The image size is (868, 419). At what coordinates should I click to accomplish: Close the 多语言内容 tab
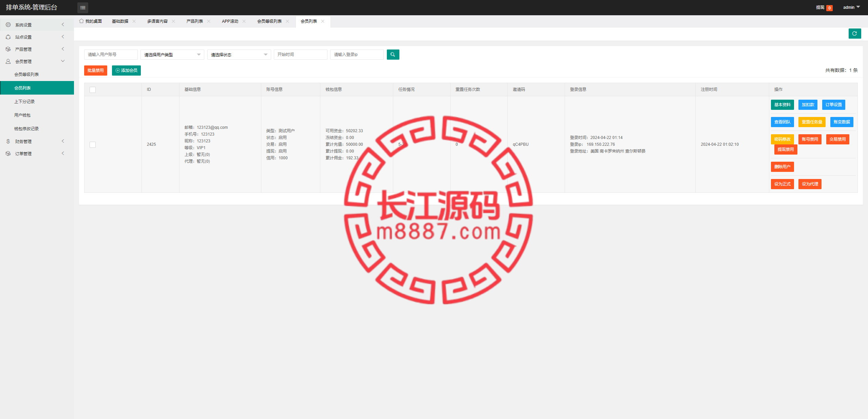coord(173,21)
